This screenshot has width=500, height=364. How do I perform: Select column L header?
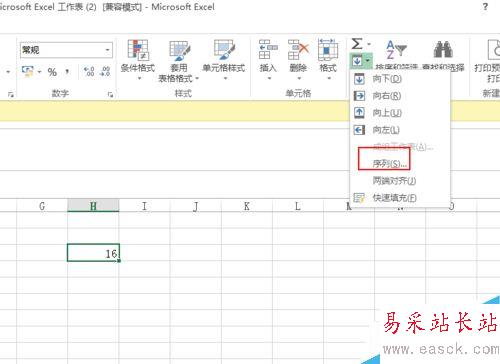pos(298,206)
